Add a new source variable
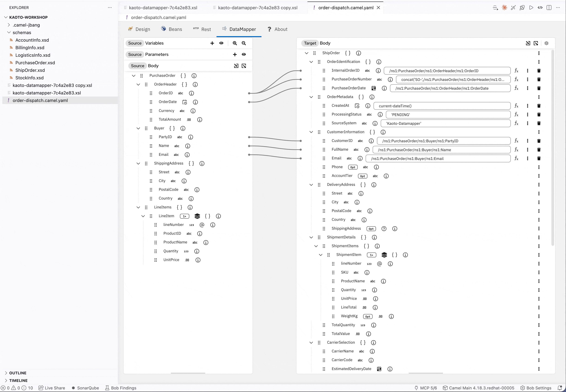Viewport: 566px width, 392px height. [212, 43]
